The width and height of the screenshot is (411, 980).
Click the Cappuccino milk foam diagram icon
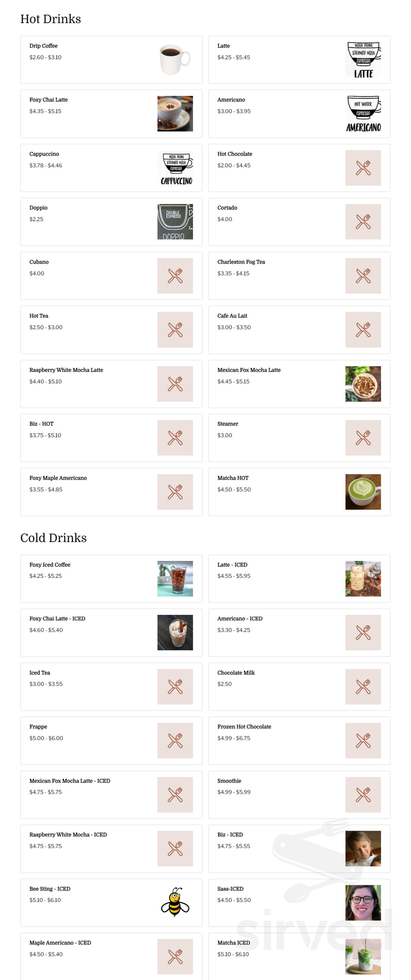[x=175, y=167]
